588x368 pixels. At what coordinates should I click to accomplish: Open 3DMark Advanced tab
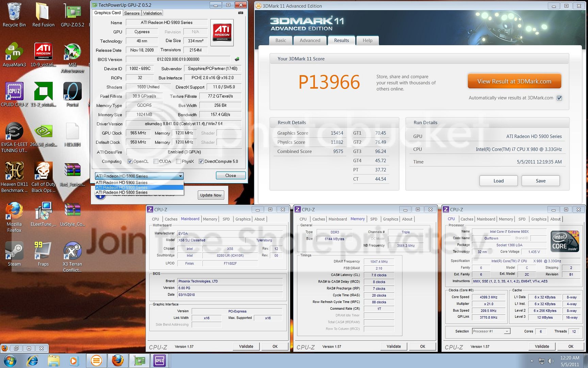[x=310, y=40]
